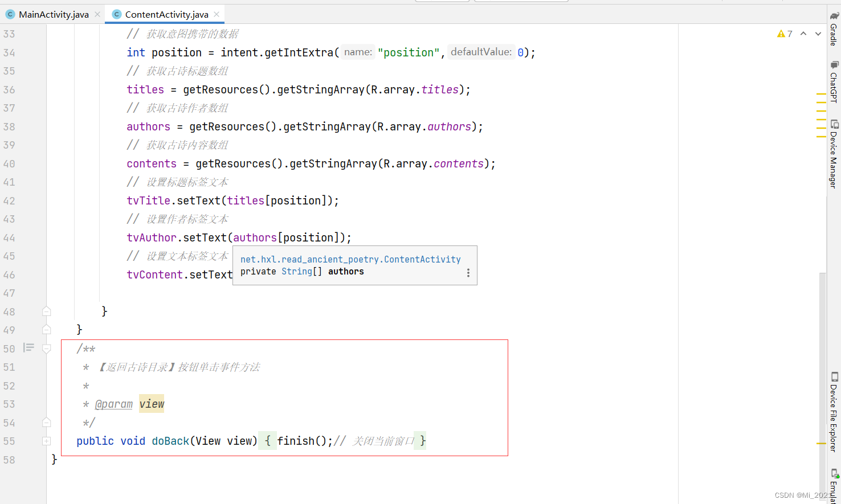Click the fold end marker on line 48
The width and height of the screenshot is (841, 504).
(x=47, y=312)
